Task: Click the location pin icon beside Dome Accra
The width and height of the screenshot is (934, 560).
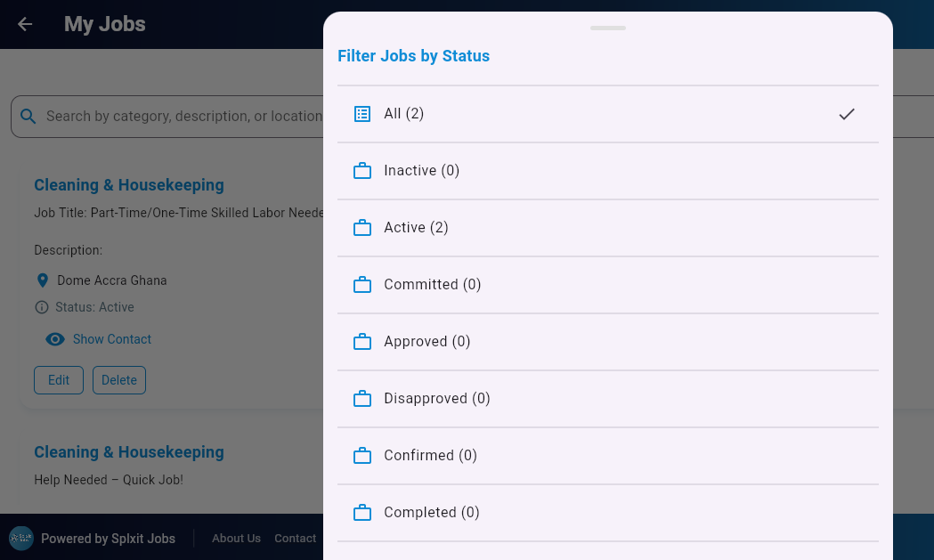Action: [42, 280]
